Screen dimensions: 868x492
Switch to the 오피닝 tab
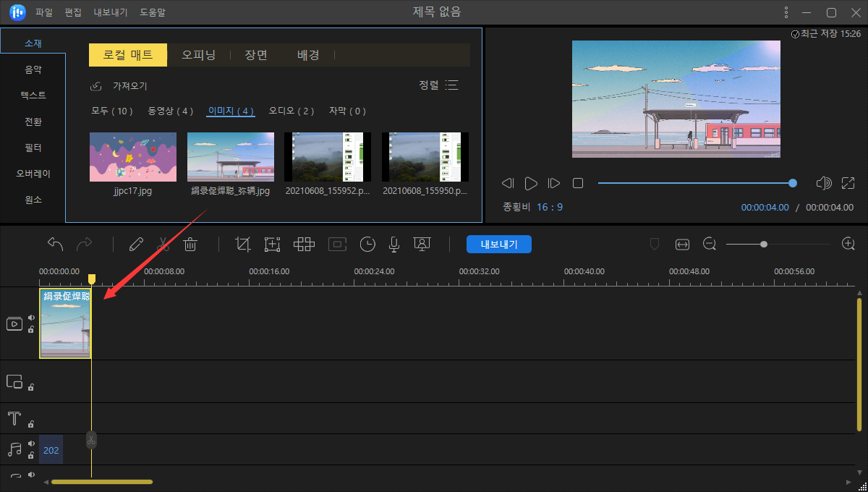point(199,54)
